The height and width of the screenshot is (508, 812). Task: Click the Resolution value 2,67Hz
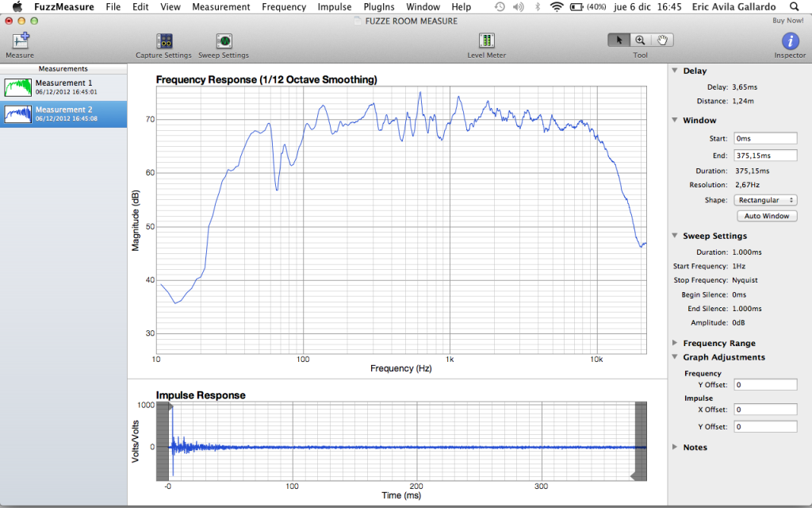pos(747,184)
